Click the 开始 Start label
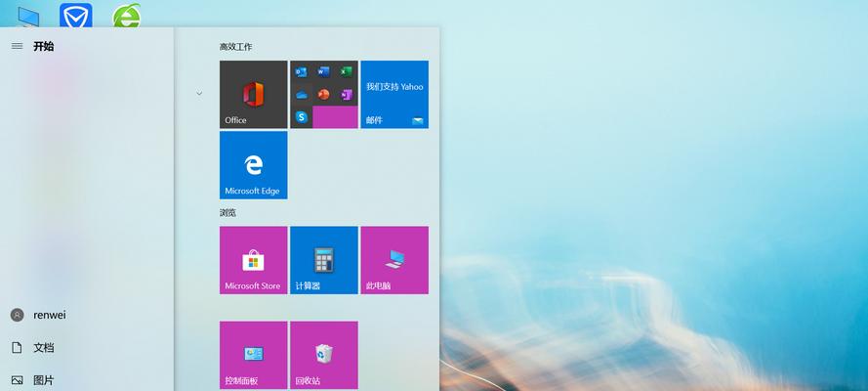 point(43,47)
